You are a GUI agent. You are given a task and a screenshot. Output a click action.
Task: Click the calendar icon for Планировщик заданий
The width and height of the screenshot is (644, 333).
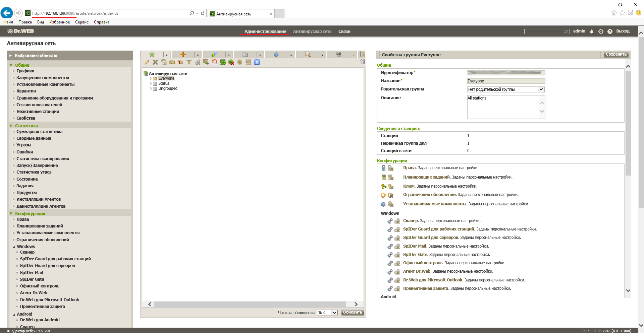[383, 177]
